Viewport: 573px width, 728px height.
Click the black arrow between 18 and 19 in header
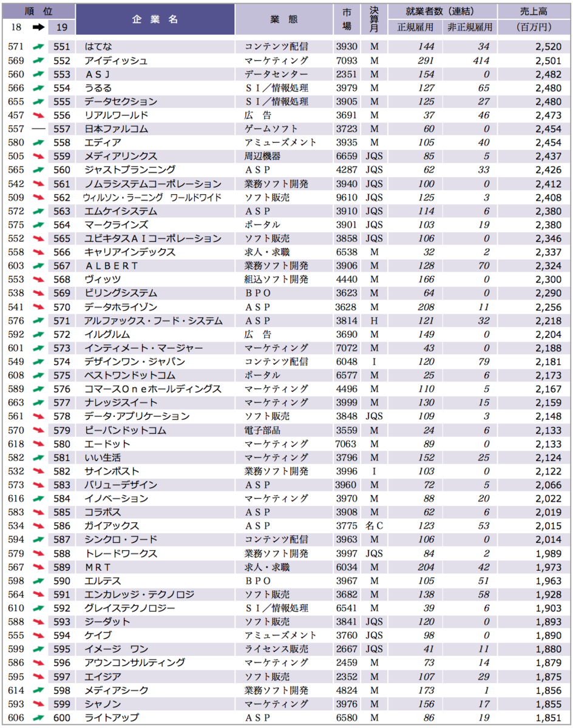39,27
